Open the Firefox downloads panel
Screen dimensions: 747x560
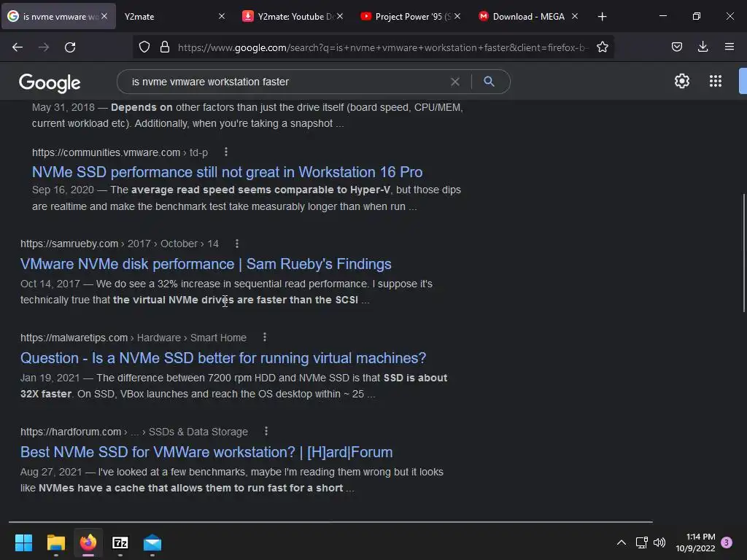coord(703,47)
